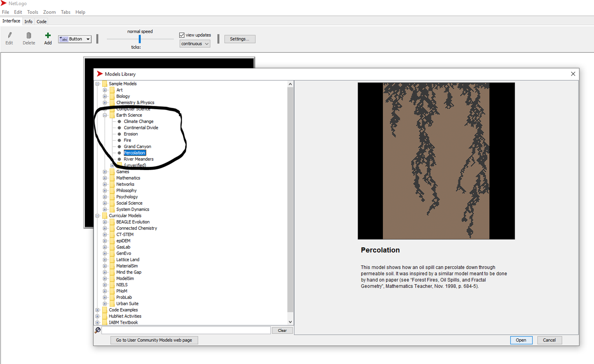Screen dimensions: 594x364
Task: Expand the Social Science folder
Action: [105, 203]
